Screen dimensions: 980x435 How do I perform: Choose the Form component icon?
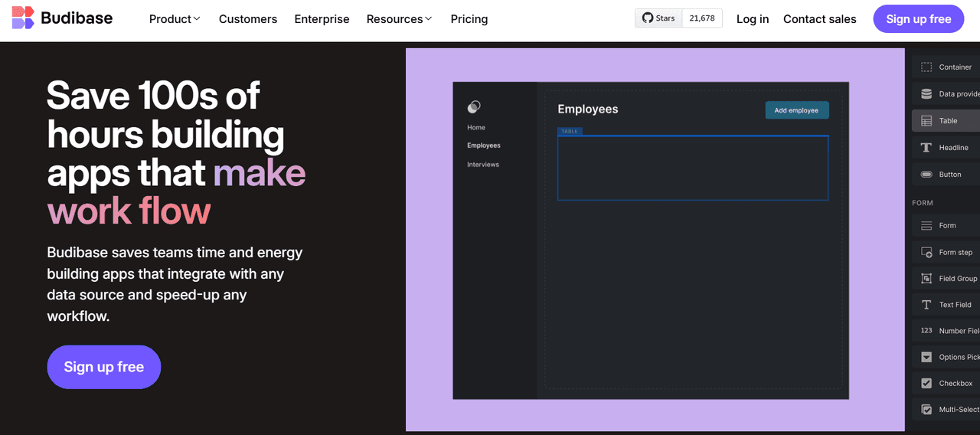coord(926,226)
